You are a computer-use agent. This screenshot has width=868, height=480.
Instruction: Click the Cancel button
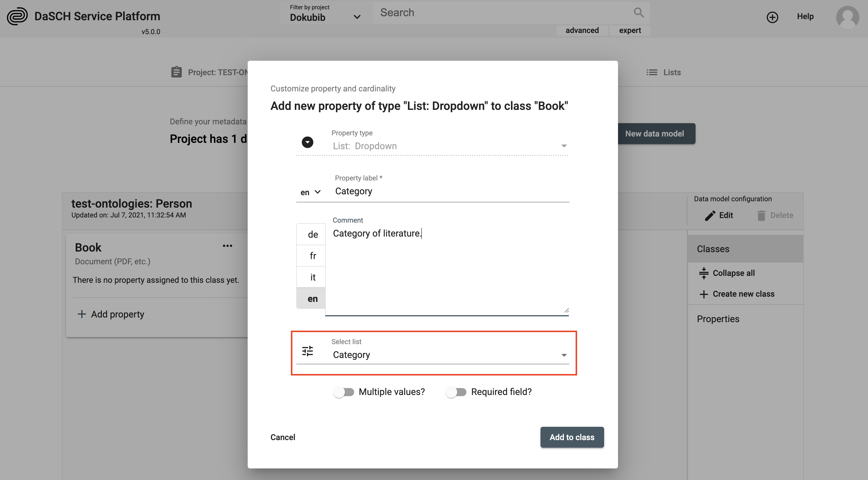(283, 437)
